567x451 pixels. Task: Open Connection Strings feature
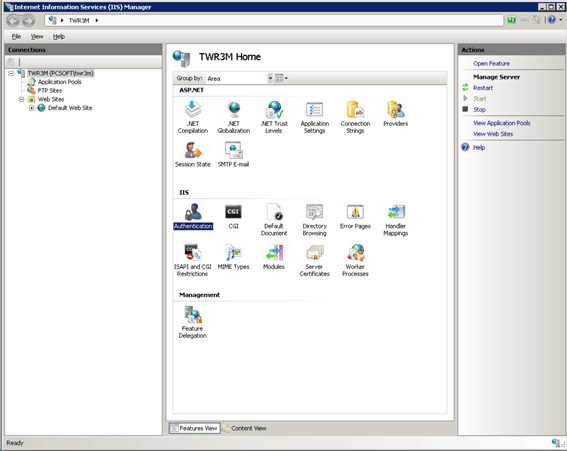pyautogui.click(x=355, y=117)
